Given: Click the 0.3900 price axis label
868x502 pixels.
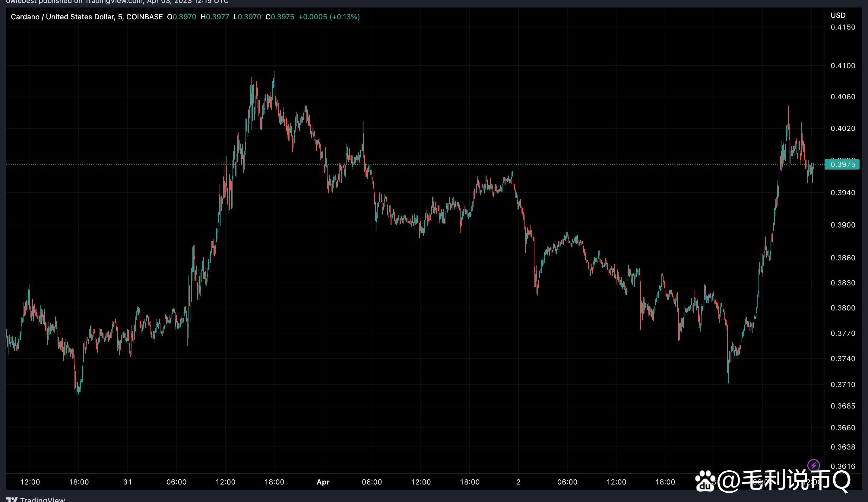Looking at the screenshot, I should pos(843,225).
